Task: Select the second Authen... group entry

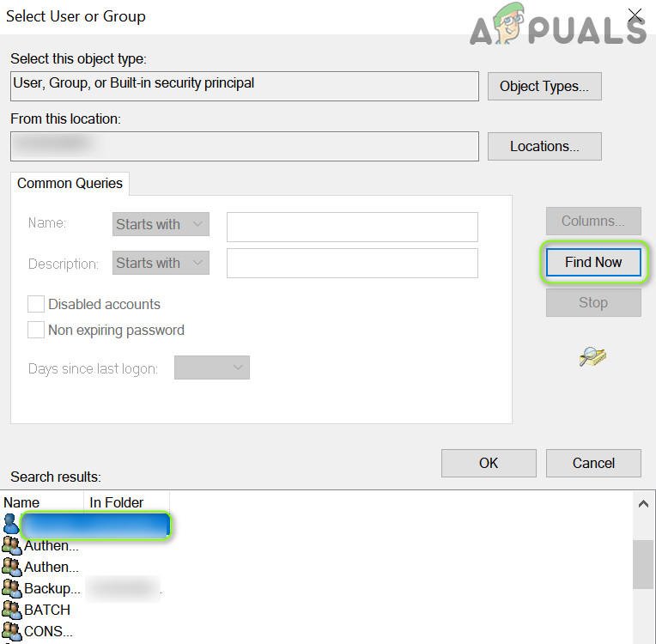Action: tap(51, 567)
